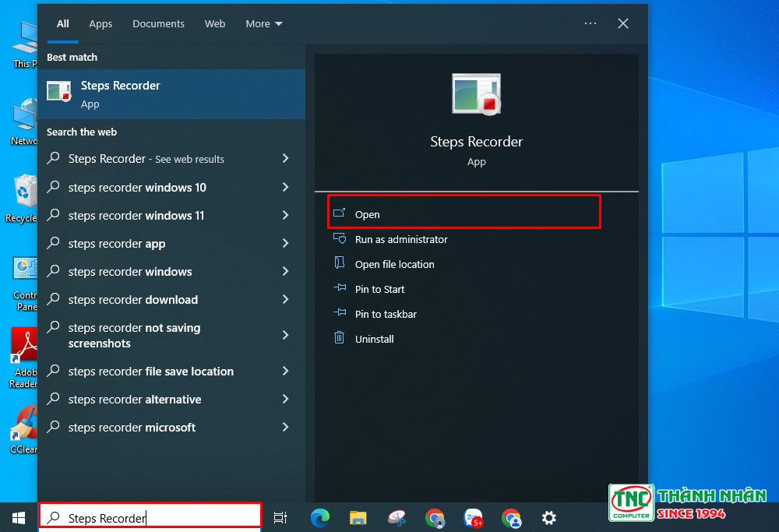This screenshot has width=779, height=532.
Task: Launch Microsoft Edge from taskbar
Action: pos(320,518)
